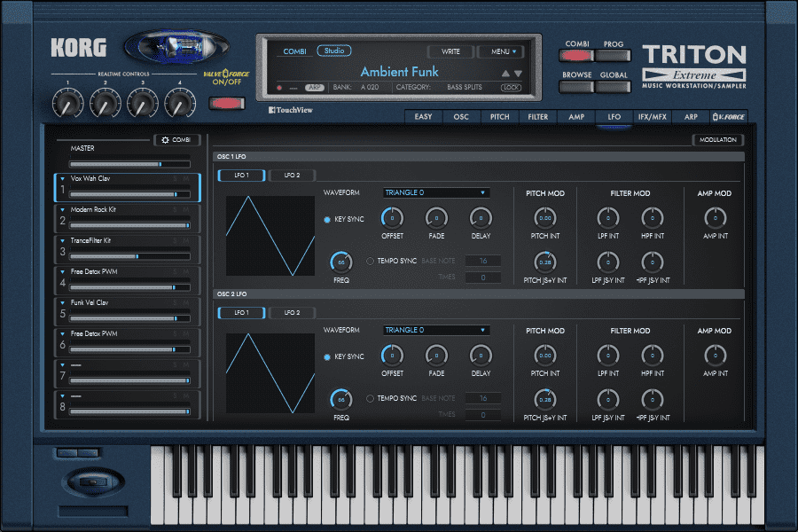Expand the TranceFilter Kit timbre arrow
The width and height of the screenshot is (798, 532).
click(x=63, y=241)
